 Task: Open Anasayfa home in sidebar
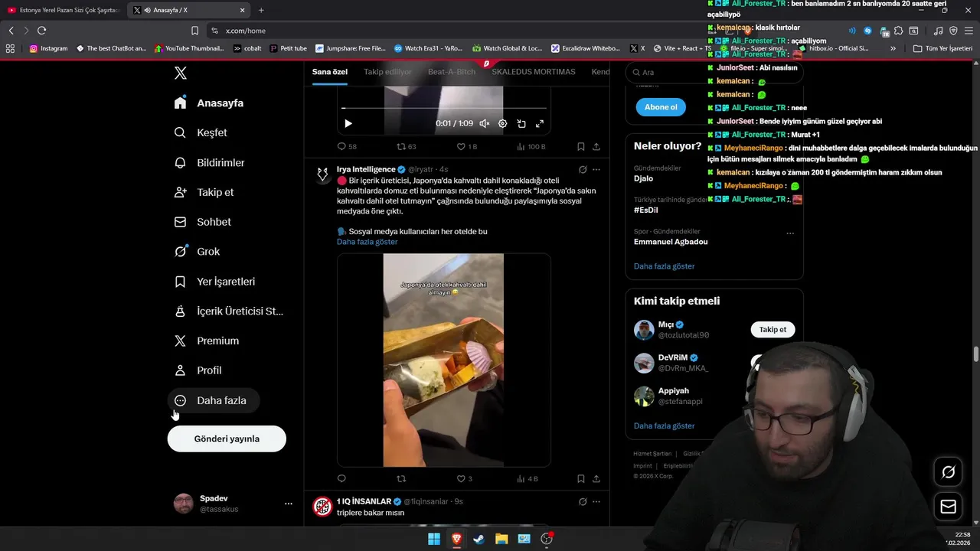click(209, 103)
